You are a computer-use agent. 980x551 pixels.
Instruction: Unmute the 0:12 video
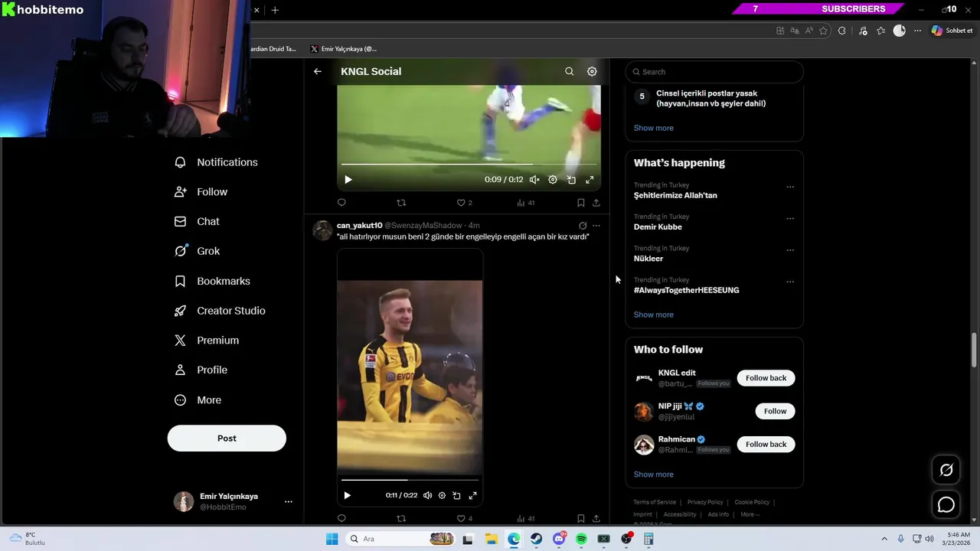tap(534, 180)
